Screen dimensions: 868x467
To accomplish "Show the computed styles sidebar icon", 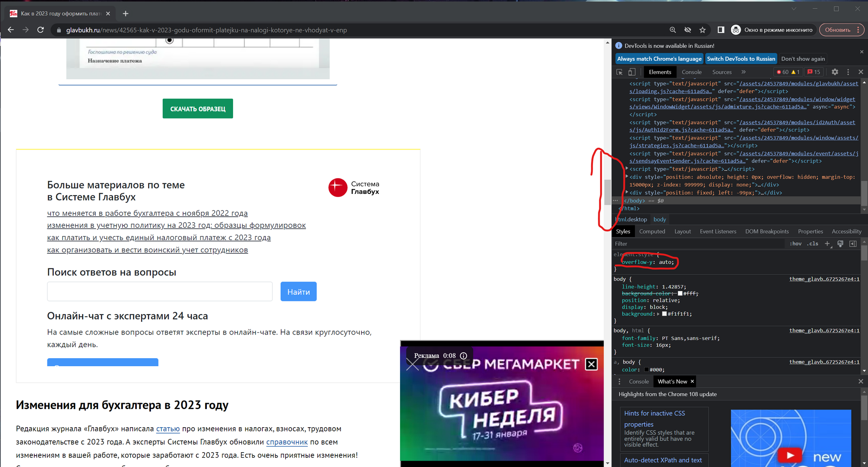I will pos(853,243).
